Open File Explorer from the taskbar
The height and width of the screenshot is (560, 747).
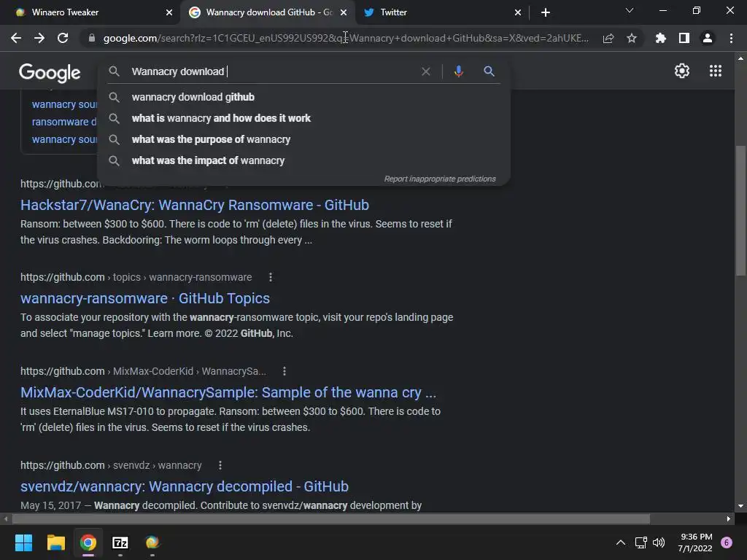[x=55, y=542]
